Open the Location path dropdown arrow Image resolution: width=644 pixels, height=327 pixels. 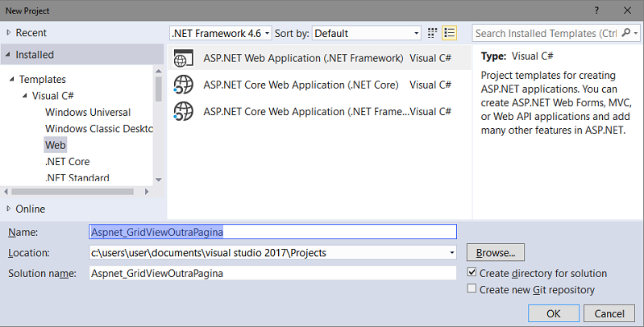(452, 253)
